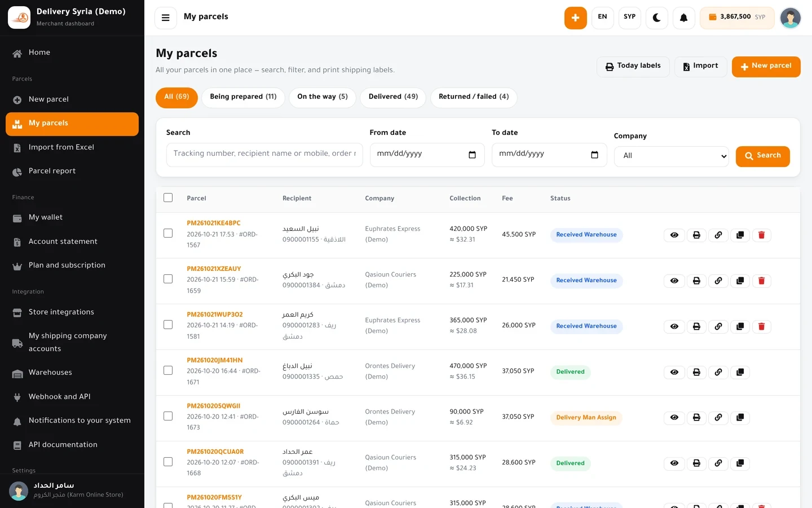Select Returned / failed (4) tab
The width and height of the screenshot is (812, 508).
coord(474,97)
